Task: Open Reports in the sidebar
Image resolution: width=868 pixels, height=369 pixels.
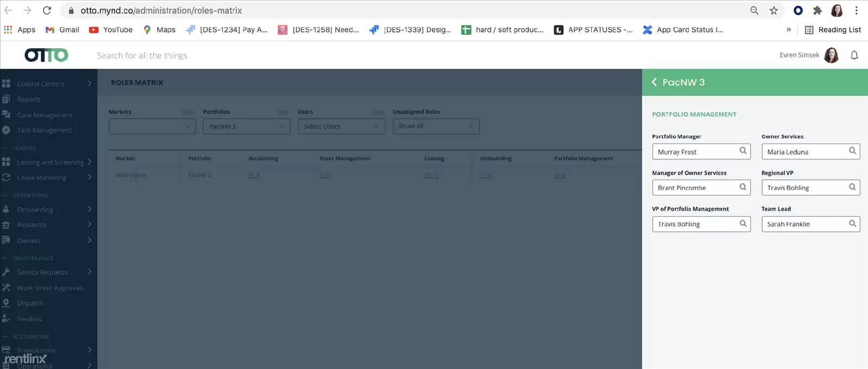Action: [28, 99]
